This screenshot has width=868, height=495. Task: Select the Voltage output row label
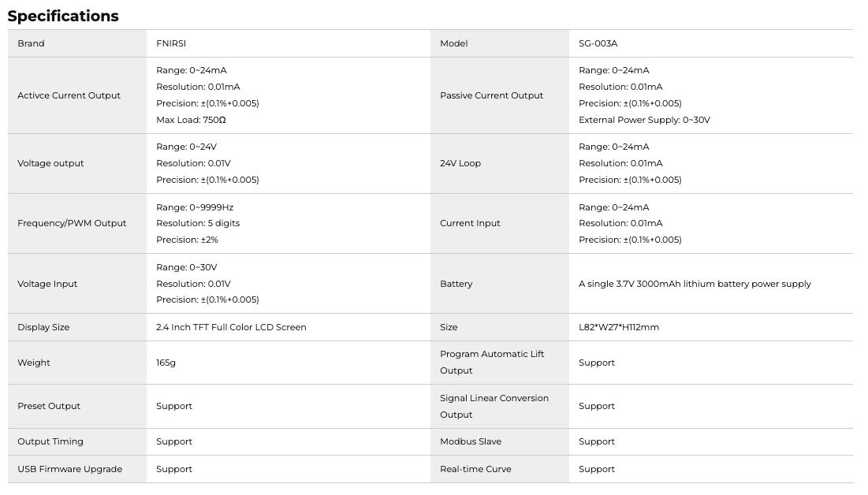(x=50, y=163)
